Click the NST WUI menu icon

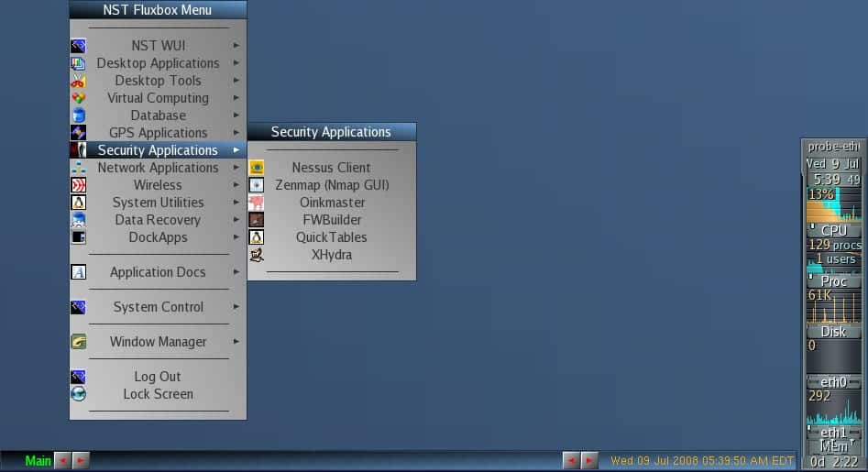(x=78, y=46)
